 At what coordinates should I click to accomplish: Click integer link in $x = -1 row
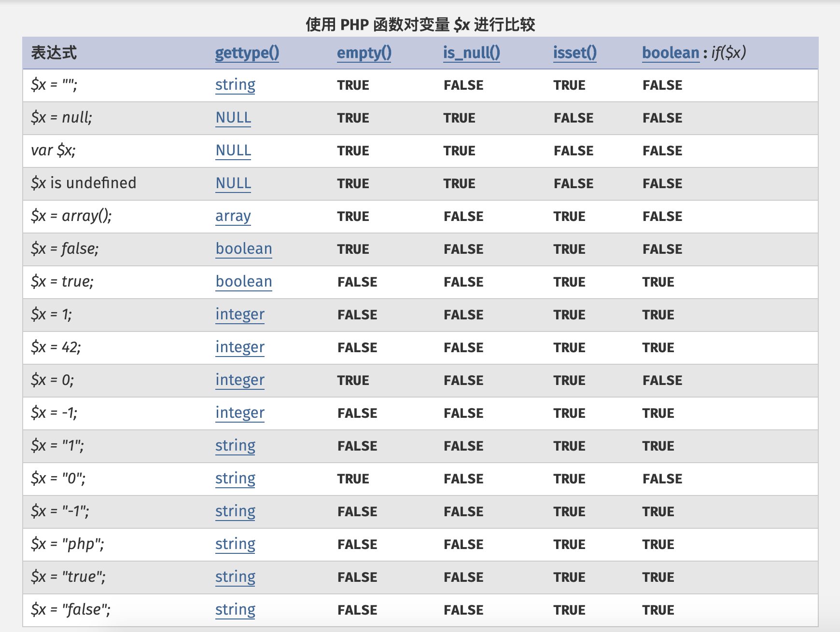pyautogui.click(x=240, y=413)
